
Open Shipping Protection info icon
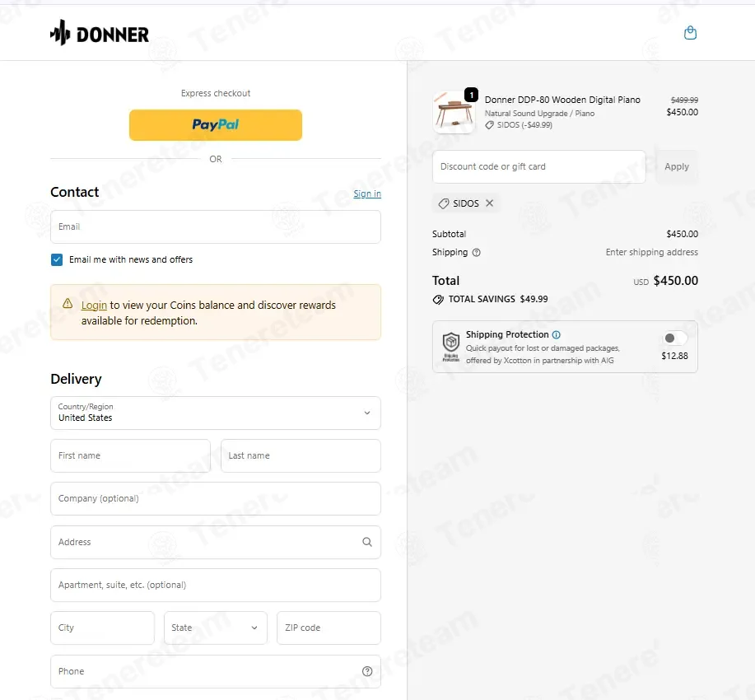coord(556,334)
